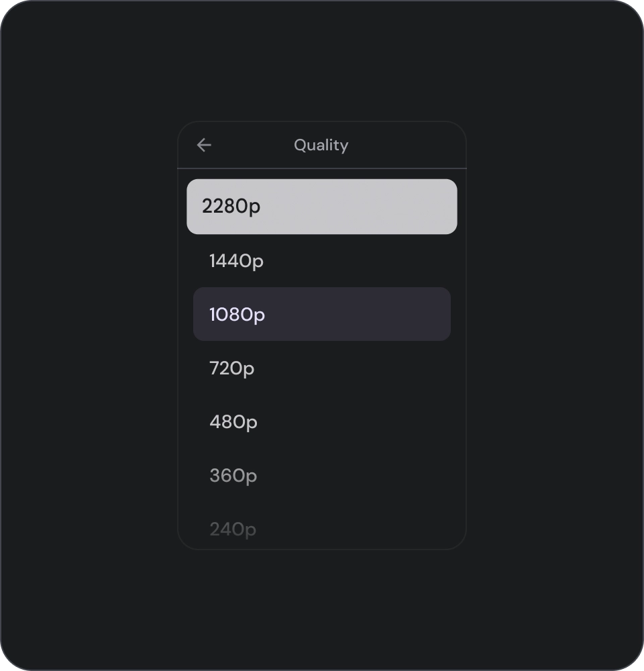Select lowest visible quality, 240p
This screenshot has height=671, width=644.
pyautogui.click(x=322, y=529)
